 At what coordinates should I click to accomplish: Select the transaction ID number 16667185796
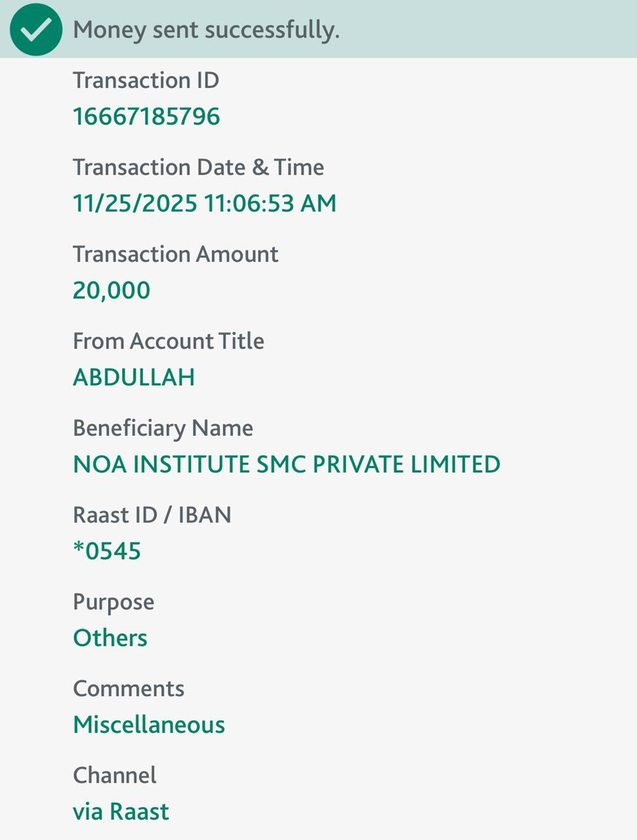(146, 116)
